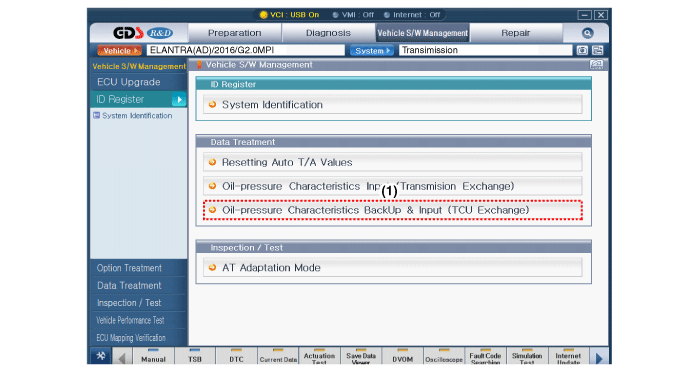Show previous toolbar items with left arrow
This screenshot has width=699, height=372.
pyautogui.click(x=121, y=357)
